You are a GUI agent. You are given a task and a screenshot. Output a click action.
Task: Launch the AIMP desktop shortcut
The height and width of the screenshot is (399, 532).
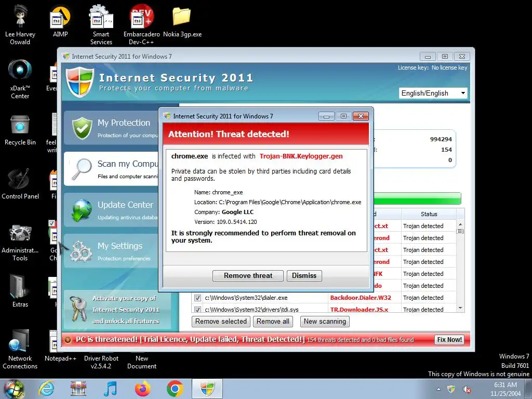click(60, 21)
